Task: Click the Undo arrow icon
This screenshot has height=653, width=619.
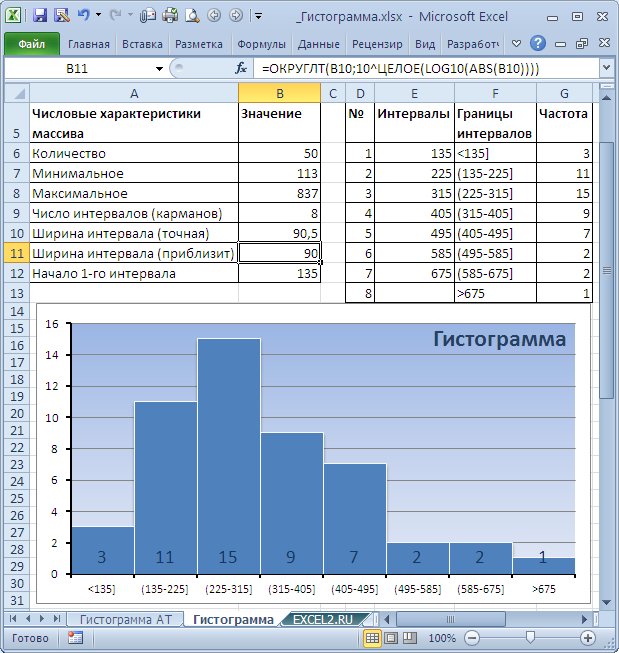Action: pos(83,16)
